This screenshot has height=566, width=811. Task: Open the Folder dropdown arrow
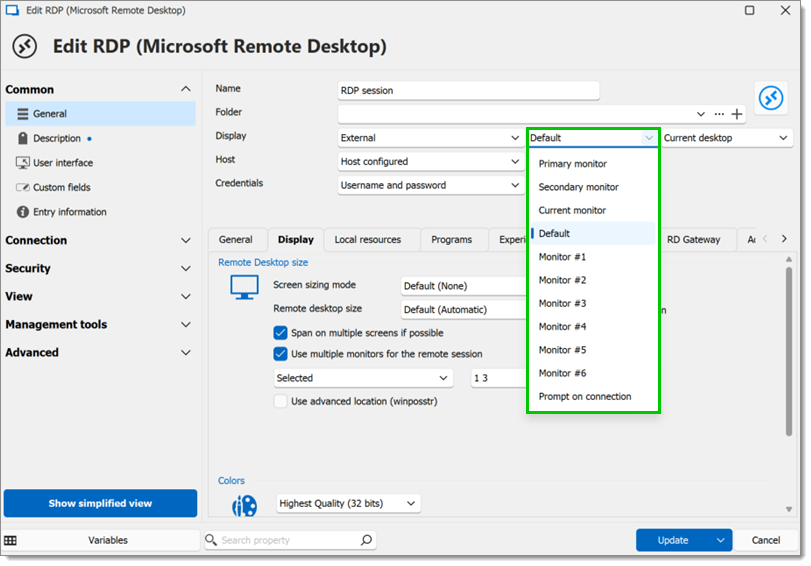(700, 114)
